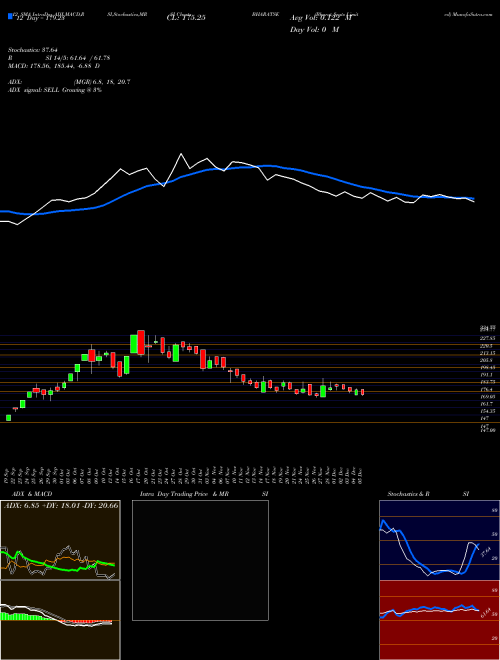The height and width of the screenshot is (660, 500).
Task: Click the RSI 14/5 value '61.64 / 61.78'
Action: click(x=90, y=58)
